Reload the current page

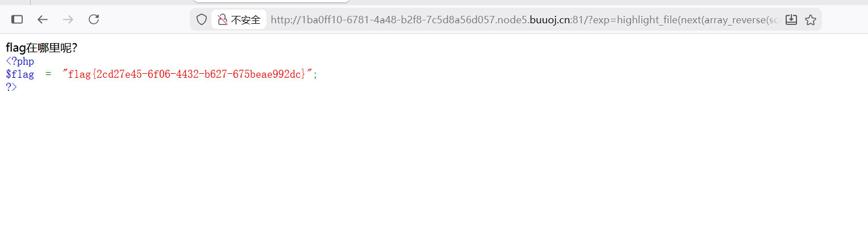tap(94, 20)
